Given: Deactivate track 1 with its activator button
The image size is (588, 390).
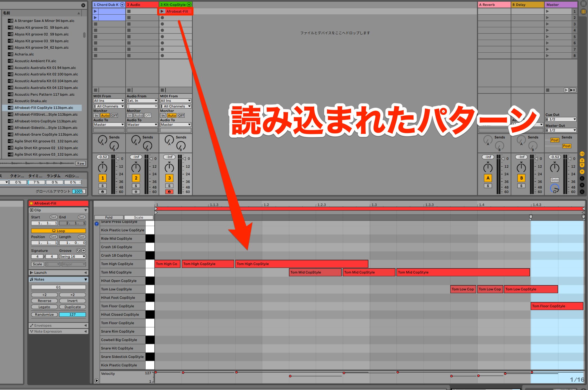Looking at the screenshot, I should [x=103, y=178].
